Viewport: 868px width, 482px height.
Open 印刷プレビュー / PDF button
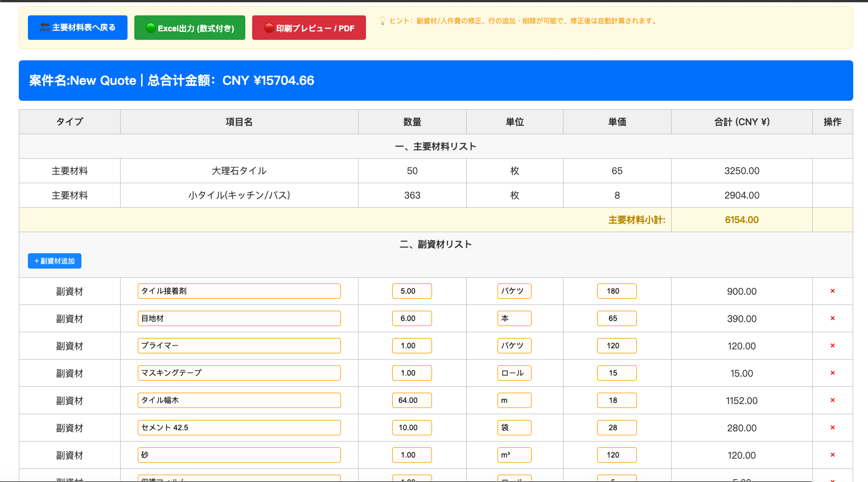309,28
